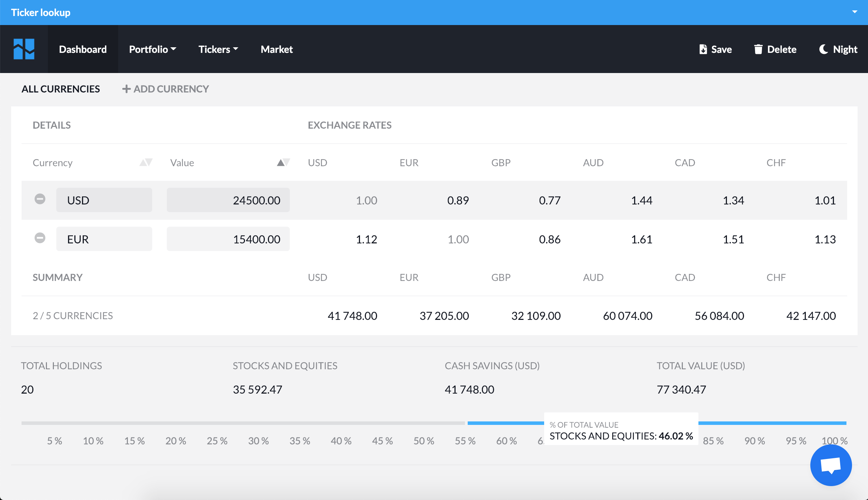Open the Portfolio dropdown menu
The width and height of the screenshot is (868, 500).
(x=153, y=49)
